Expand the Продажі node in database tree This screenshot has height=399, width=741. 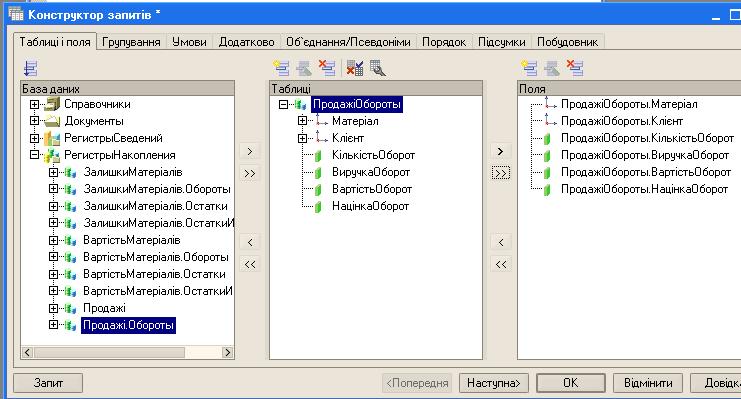point(53,308)
